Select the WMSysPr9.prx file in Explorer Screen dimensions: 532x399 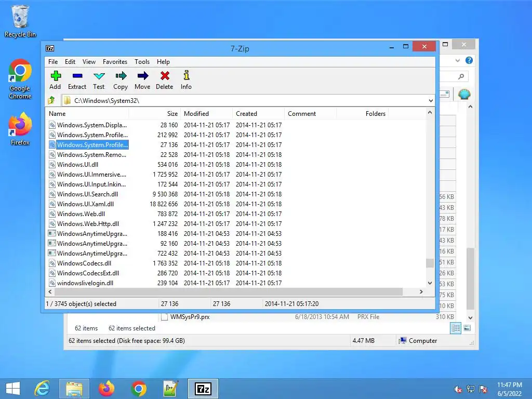[190, 317]
